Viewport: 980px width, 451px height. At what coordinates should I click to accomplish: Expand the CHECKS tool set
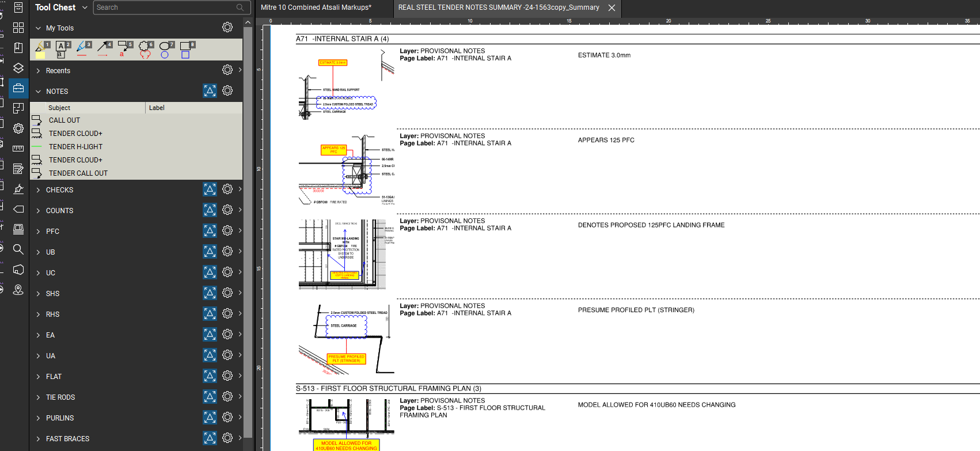(38, 190)
